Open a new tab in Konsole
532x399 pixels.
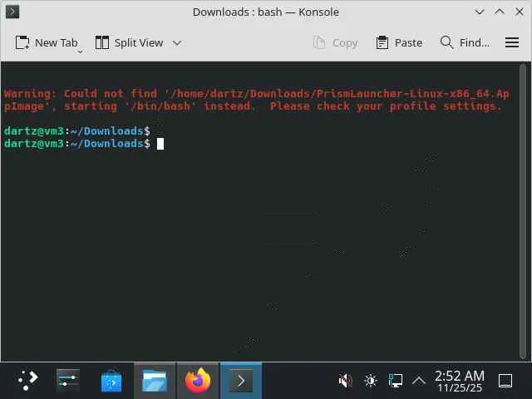point(47,43)
